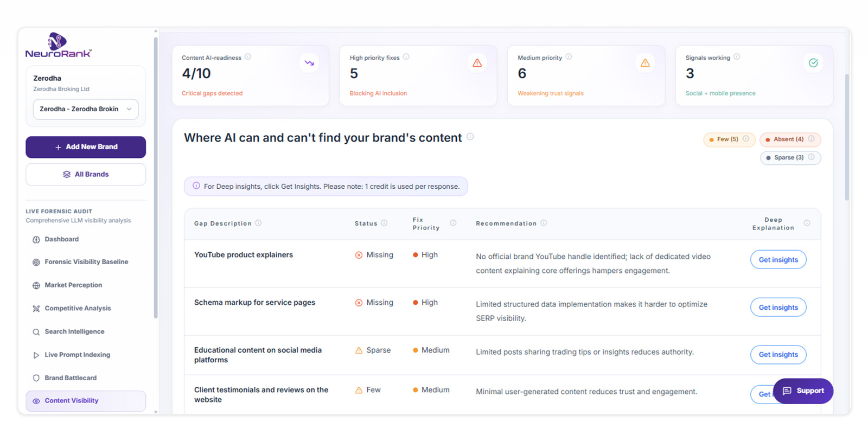Click the info icon next to Medium priority
Image resolution: width=868 pixels, height=441 pixels.
click(569, 57)
